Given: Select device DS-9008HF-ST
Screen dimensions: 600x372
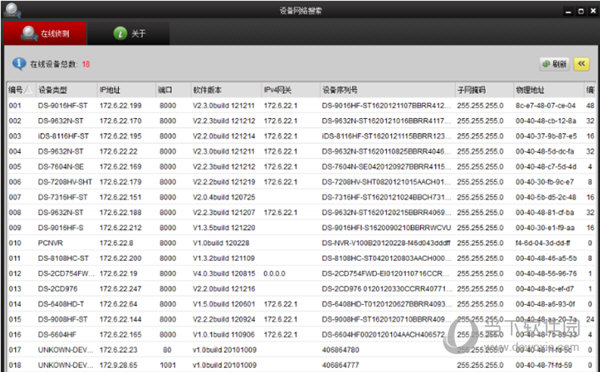Looking at the screenshot, I should [x=62, y=319].
